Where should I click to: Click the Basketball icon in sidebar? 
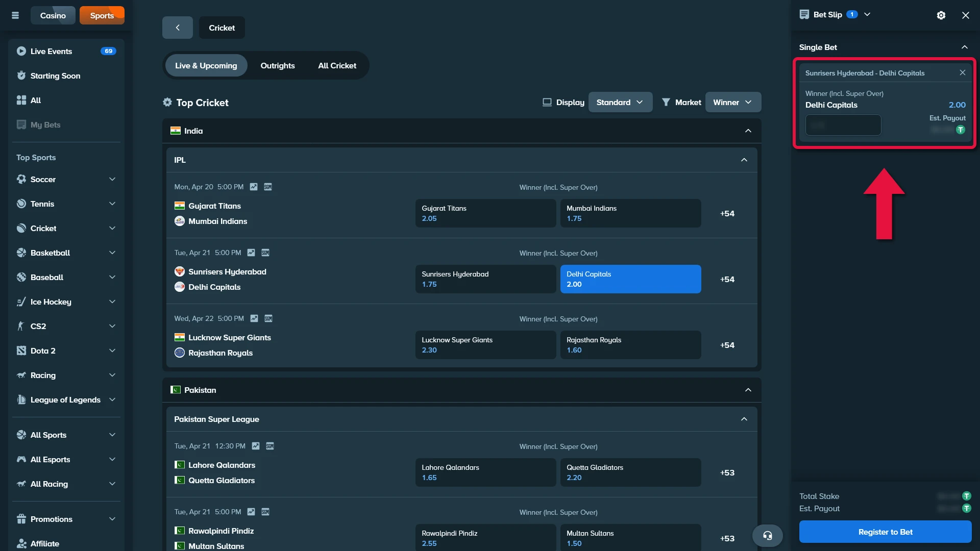pyautogui.click(x=21, y=253)
